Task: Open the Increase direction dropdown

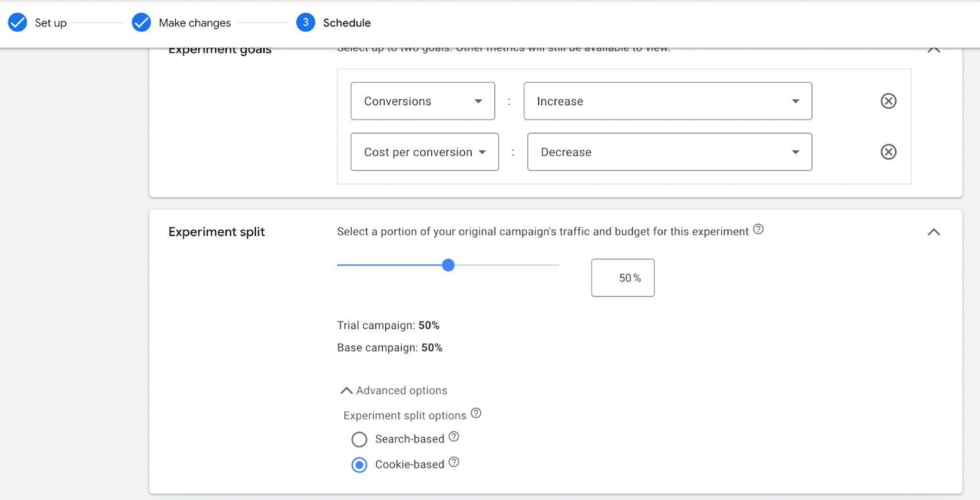Action: [668, 101]
